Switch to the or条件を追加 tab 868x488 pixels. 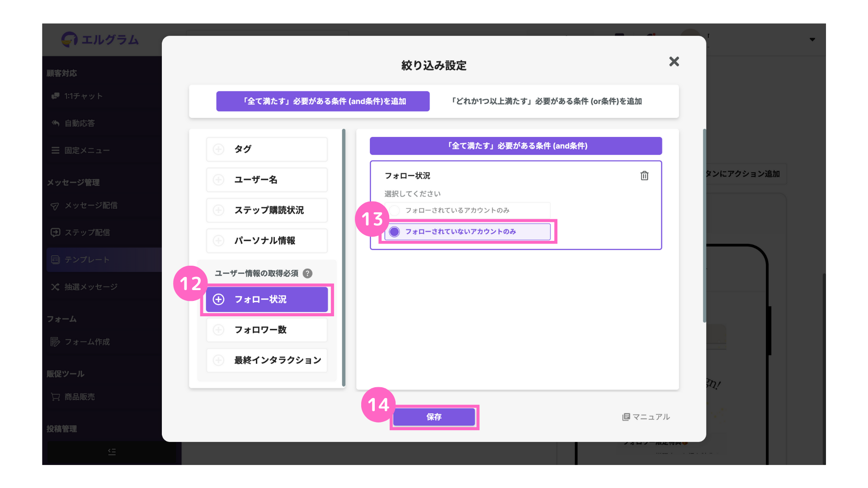pyautogui.click(x=547, y=101)
